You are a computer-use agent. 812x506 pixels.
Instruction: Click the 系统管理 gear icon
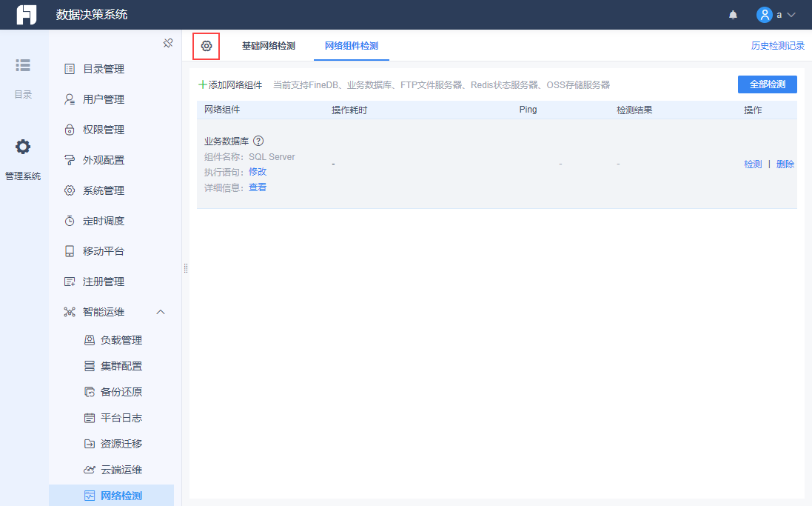pos(70,190)
